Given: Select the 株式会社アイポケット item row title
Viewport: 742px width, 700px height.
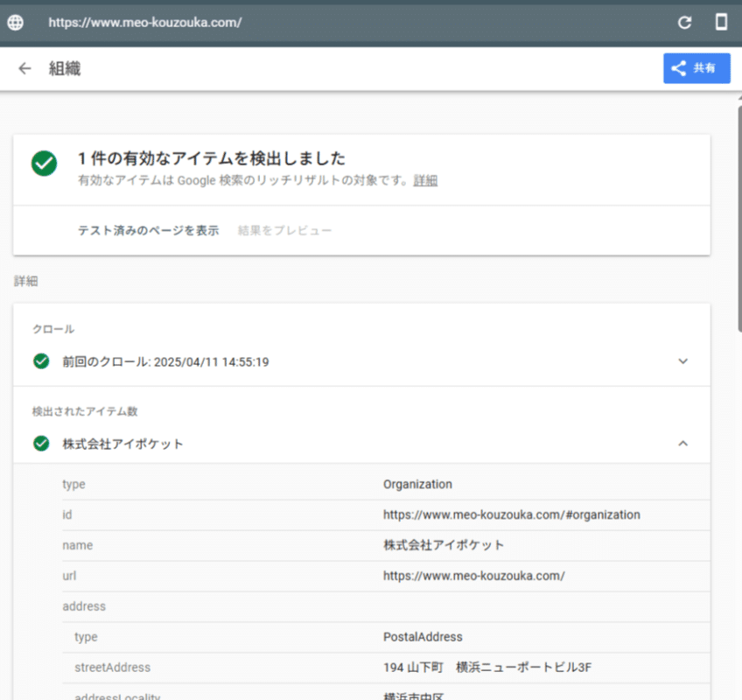Looking at the screenshot, I should (x=122, y=444).
